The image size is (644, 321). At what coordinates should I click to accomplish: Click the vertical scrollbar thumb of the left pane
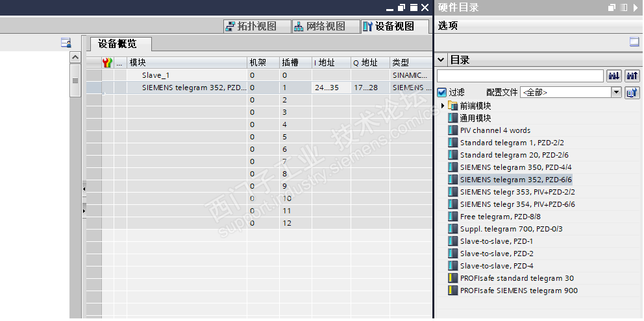point(75,80)
